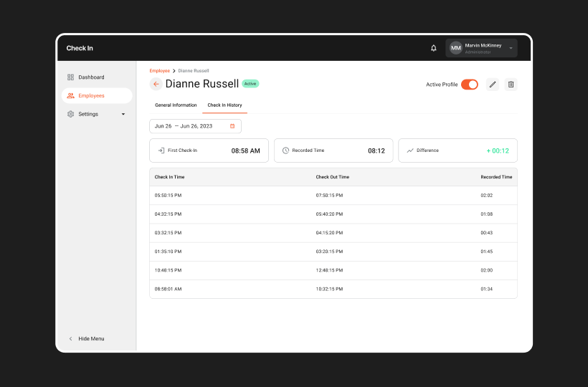
Task: Open the Marvin McKinney account dropdown
Action: 511,48
